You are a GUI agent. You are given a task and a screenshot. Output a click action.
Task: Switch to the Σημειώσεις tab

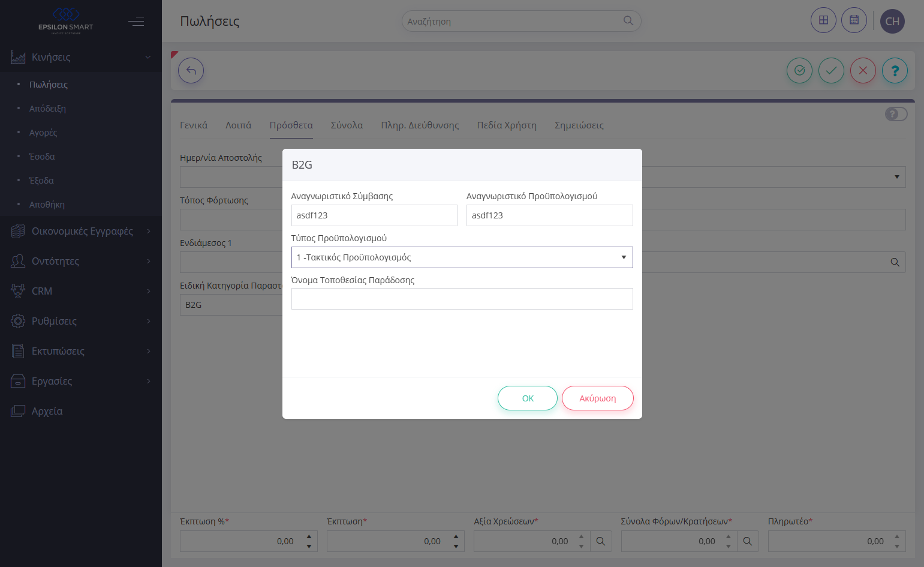(x=579, y=125)
